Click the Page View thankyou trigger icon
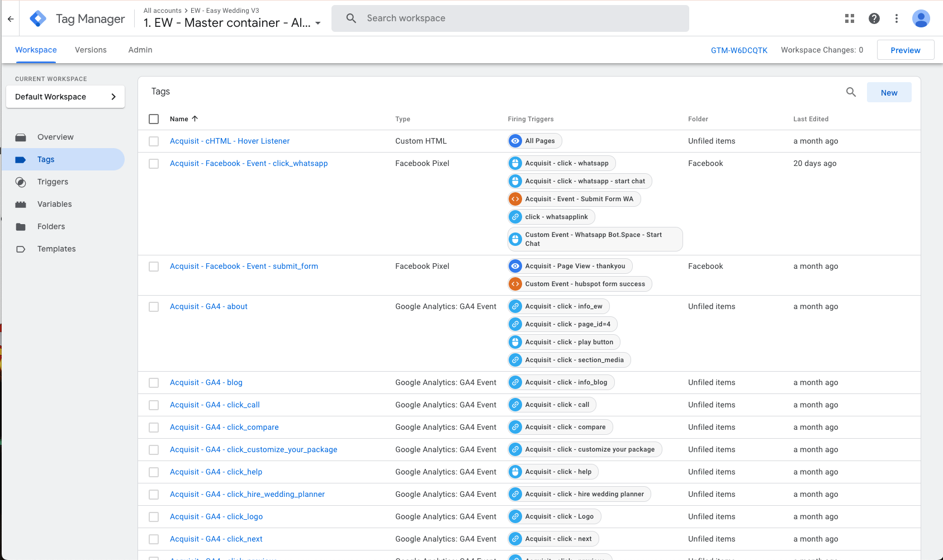 (x=515, y=266)
